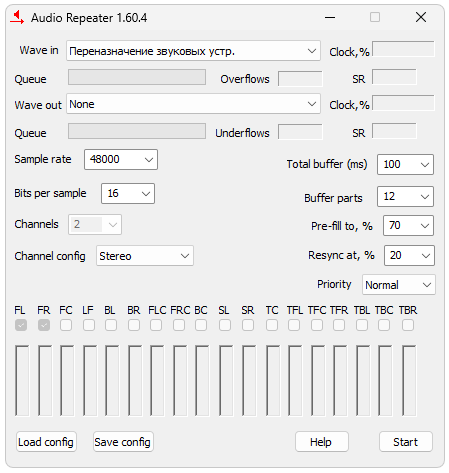Start audio repeating
The height and width of the screenshot is (473, 449).
406,442
